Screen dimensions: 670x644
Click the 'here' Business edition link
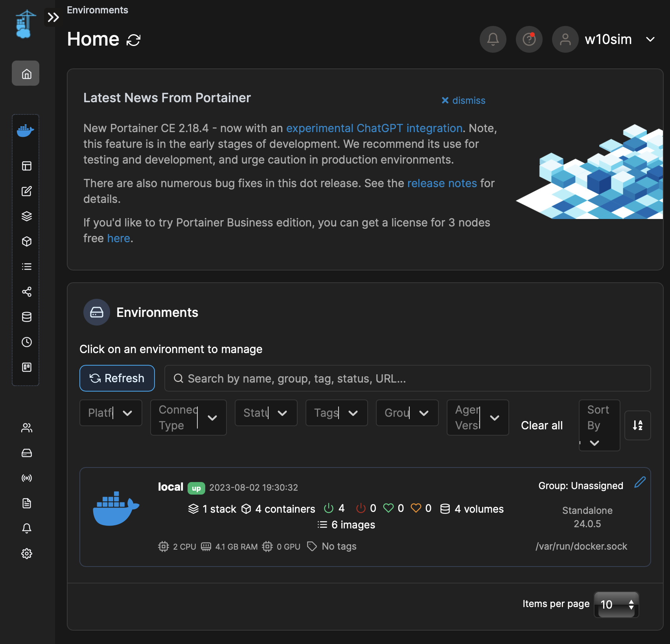pyautogui.click(x=118, y=238)
